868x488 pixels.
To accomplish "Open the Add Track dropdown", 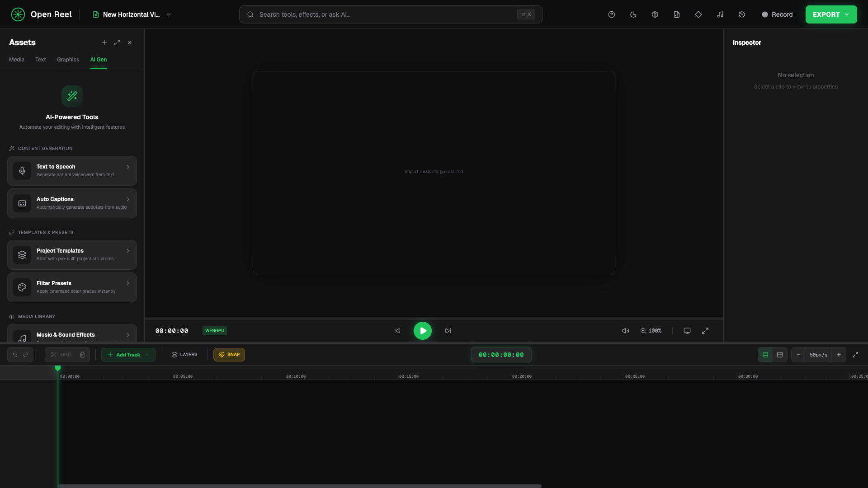I will pos(128,355).
